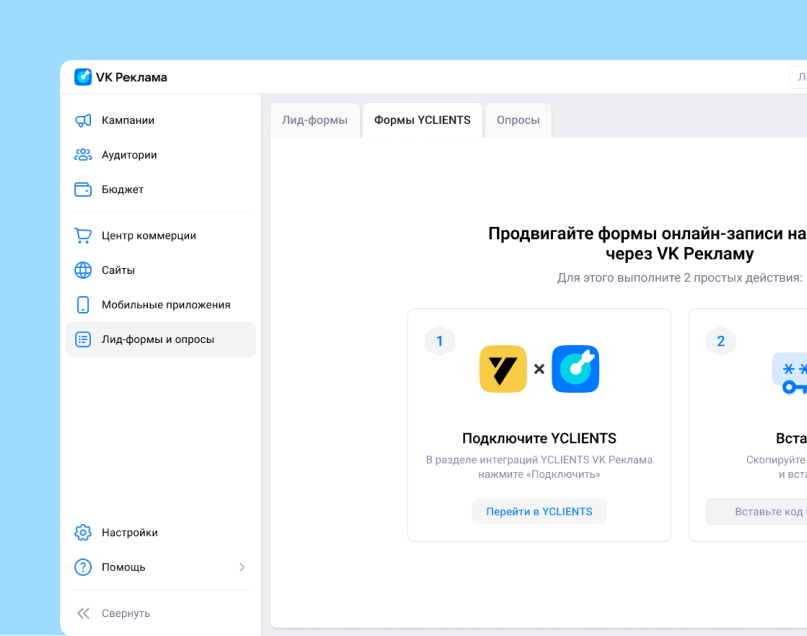Screen dimensions: 807x636
Task: Click the Перейти в YCLIENTS button
Action: coord(539,511)
